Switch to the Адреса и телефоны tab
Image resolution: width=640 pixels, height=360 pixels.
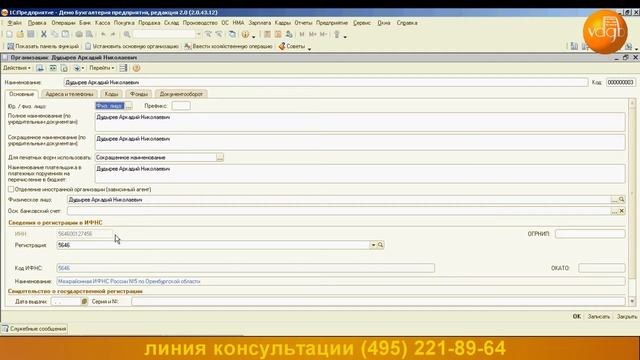(69, 94)
